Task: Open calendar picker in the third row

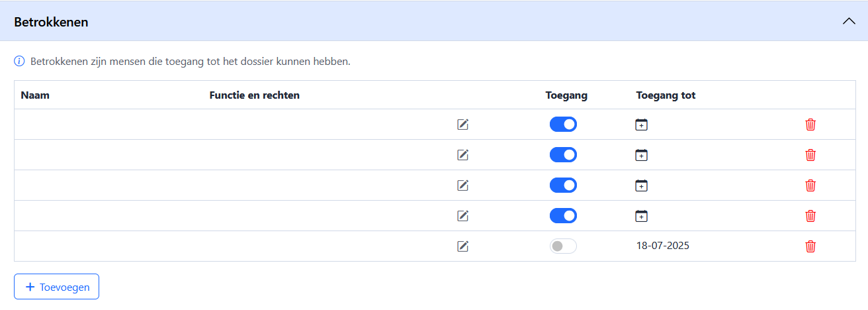Action: click(641, 185)
